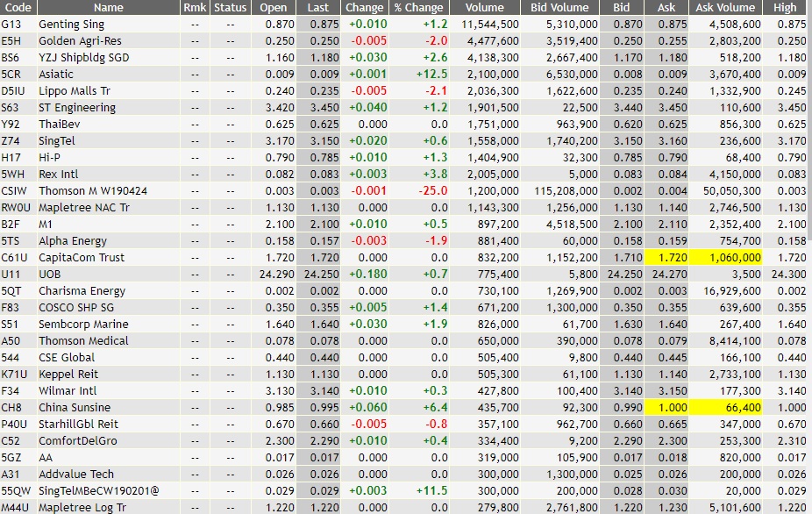Select Alpha Energy stock name
Viewport: 812px width, 514px height.
tap(73, 241)
